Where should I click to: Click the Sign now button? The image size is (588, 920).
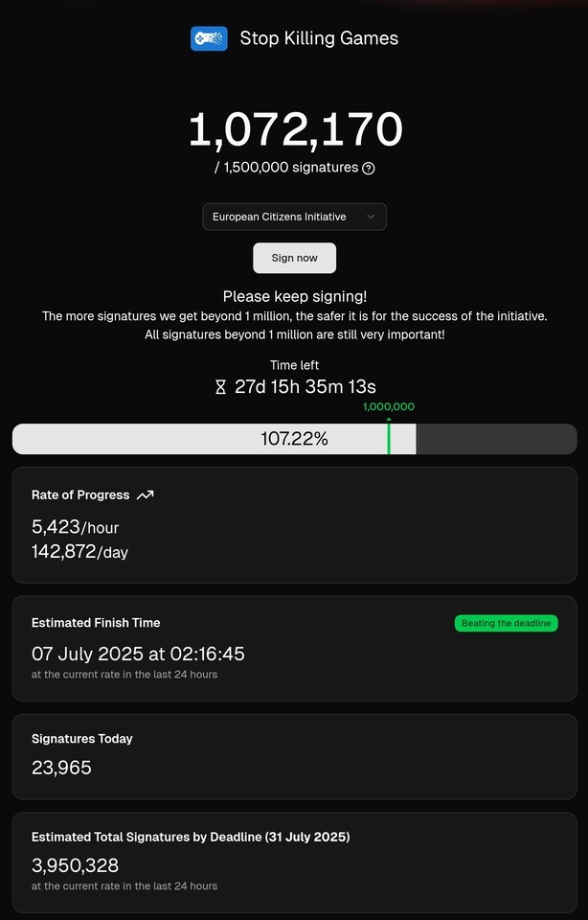[x=294, y=258]
